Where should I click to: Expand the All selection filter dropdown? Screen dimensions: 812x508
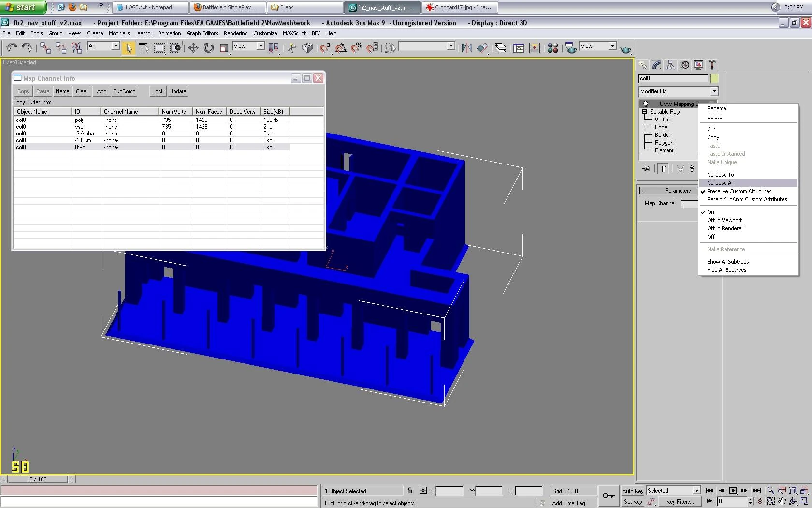click(x=115, y=46)
